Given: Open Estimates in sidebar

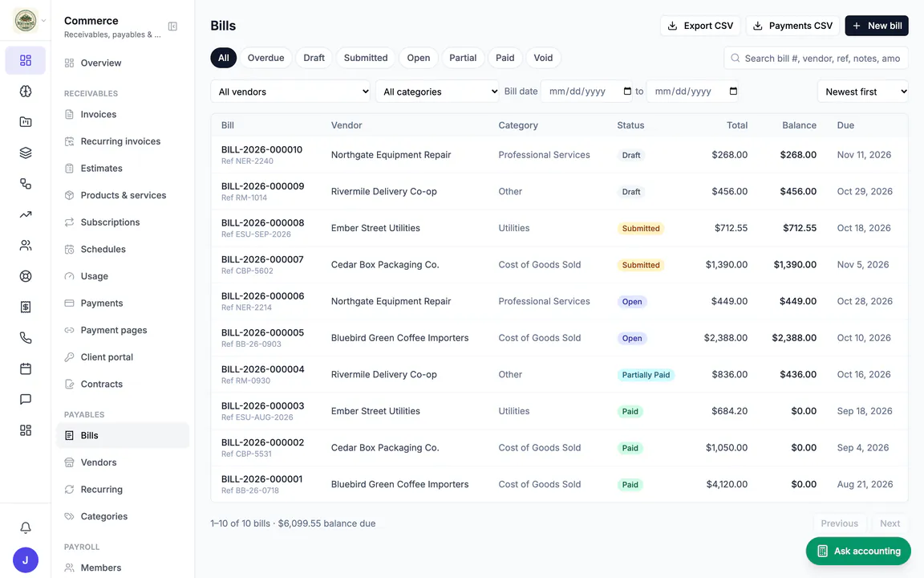Looking at the screenshot, I should (123, 168).
